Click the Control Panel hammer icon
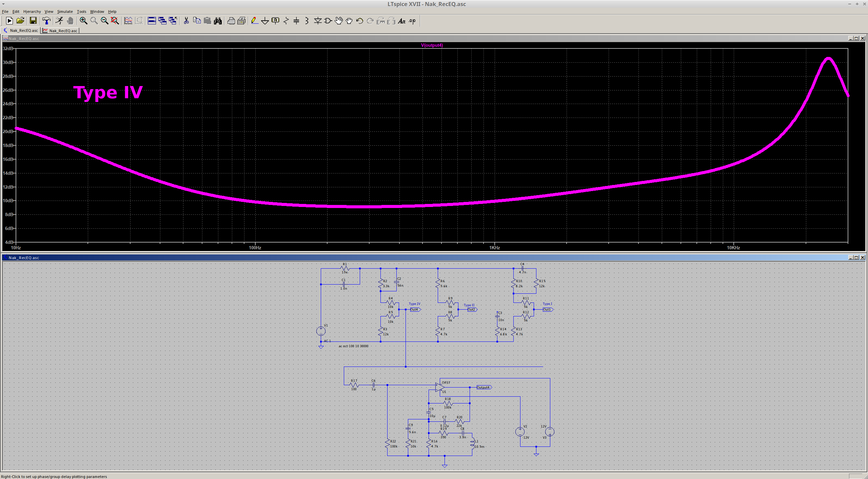 [46, 21]
